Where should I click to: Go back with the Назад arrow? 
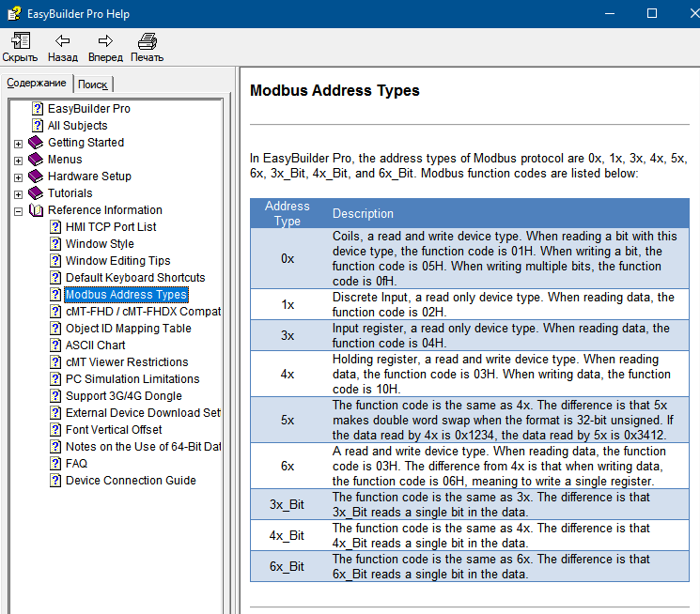63,41
